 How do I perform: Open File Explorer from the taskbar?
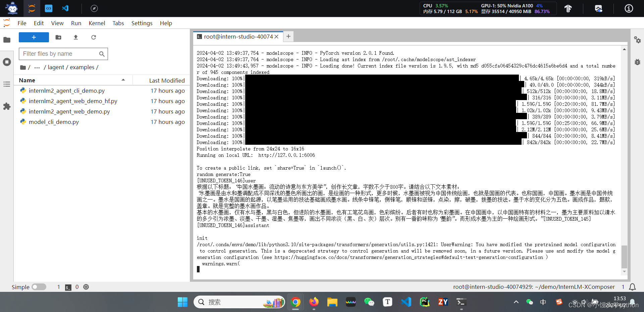click(x=332, y=302)
